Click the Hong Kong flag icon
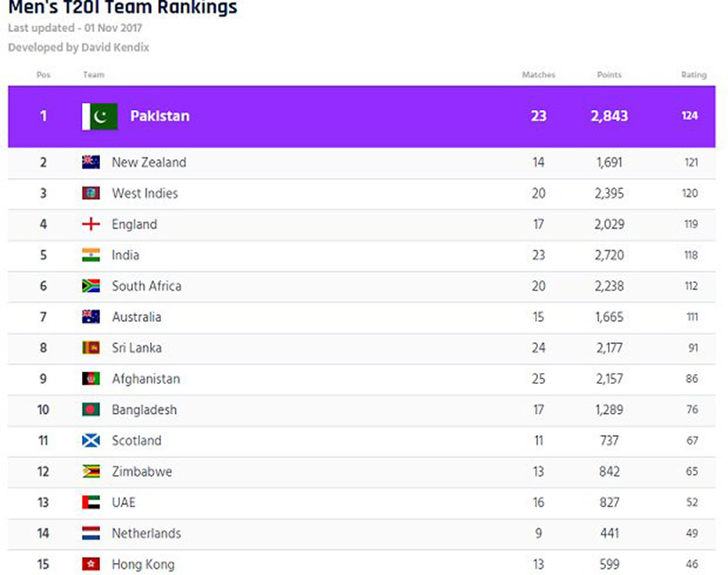 click(x=90, y=564)
